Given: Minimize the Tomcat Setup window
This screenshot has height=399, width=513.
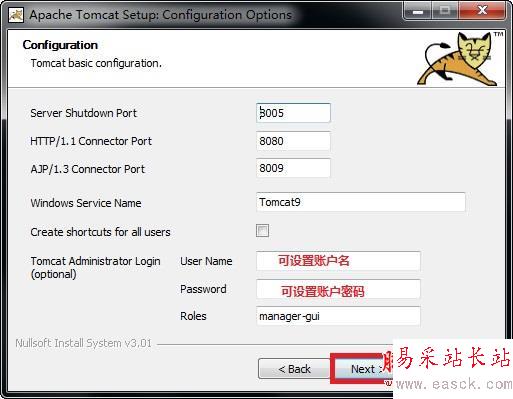Looking at the screenshot, I should click(418, 11).
